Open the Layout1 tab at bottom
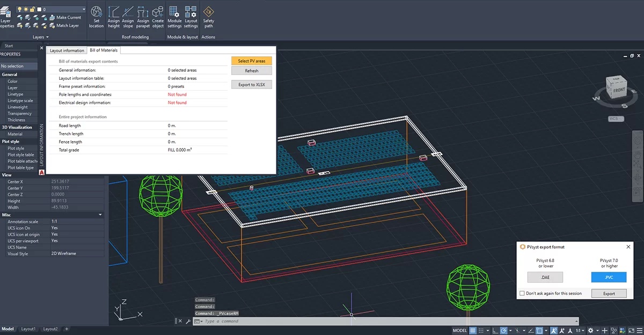Image resolution: width=644 pixels, height=335 pixels. tap(28, 329)
